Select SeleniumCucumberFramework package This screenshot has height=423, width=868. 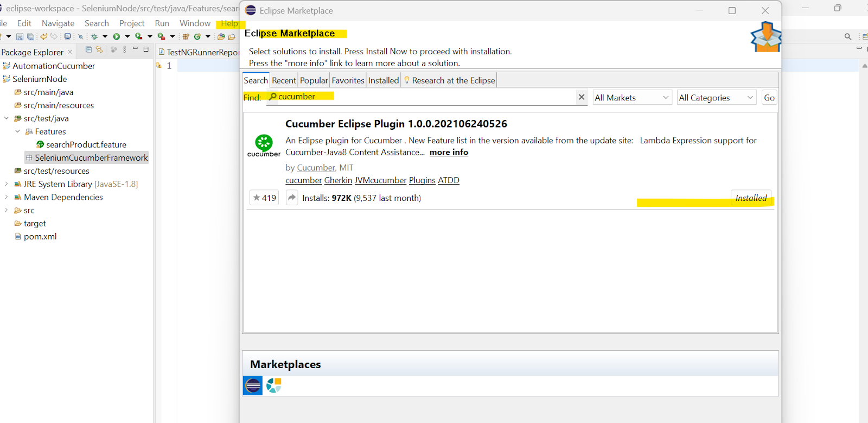click(x=91, y=157)
